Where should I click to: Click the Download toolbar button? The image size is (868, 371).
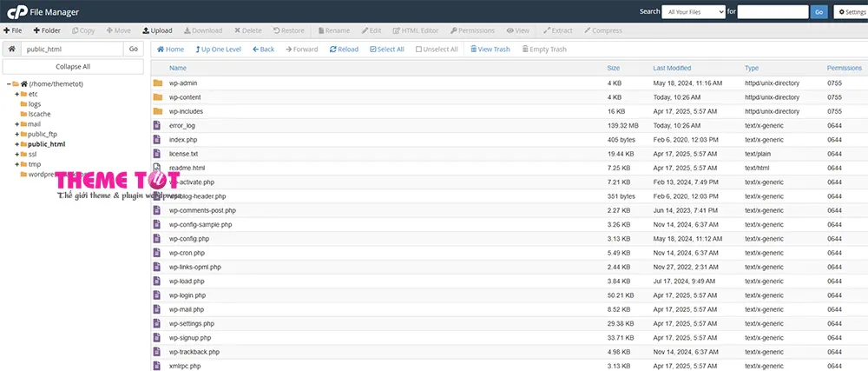(x=203, y=30)
